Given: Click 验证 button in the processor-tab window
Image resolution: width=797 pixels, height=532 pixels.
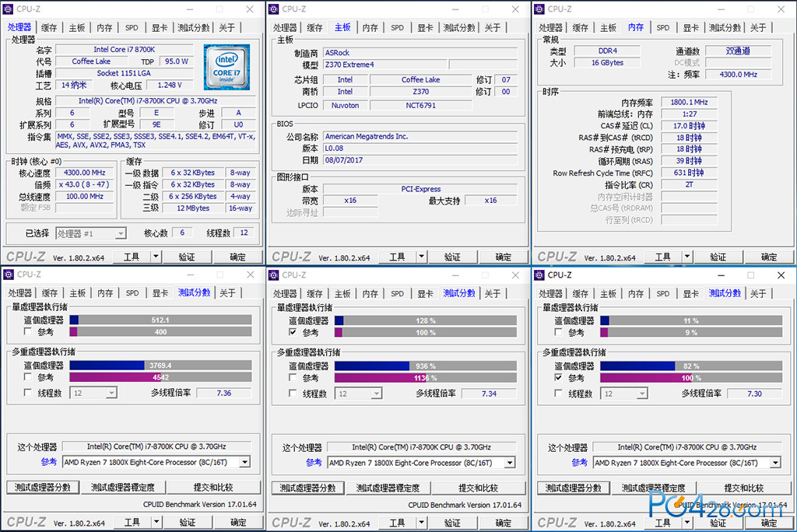Looking at the screenshot, I should pyautogui.click(x=187, y=257).
